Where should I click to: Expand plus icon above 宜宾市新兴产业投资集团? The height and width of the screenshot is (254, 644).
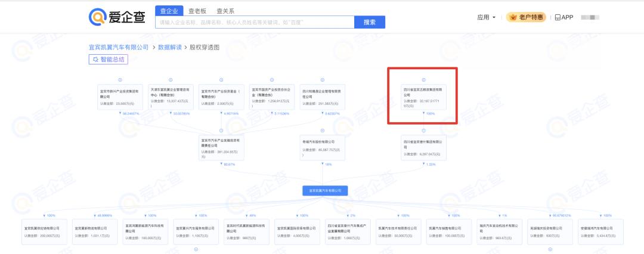click(120, 80)
